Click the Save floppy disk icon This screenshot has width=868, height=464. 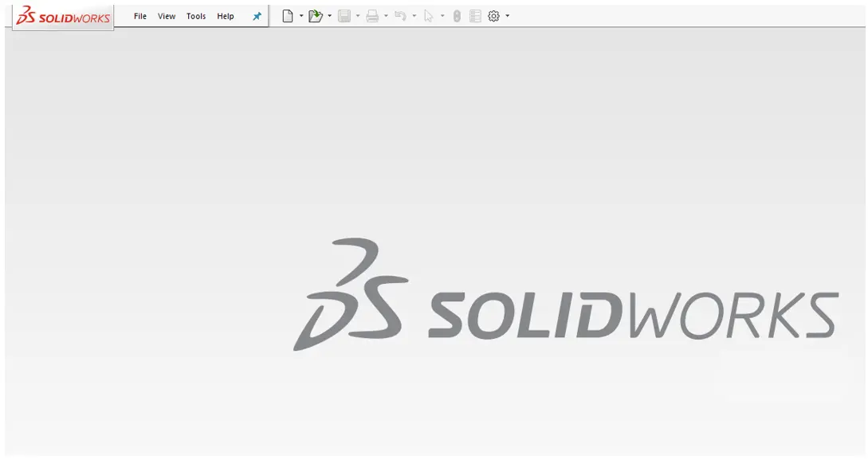[344, 16]
